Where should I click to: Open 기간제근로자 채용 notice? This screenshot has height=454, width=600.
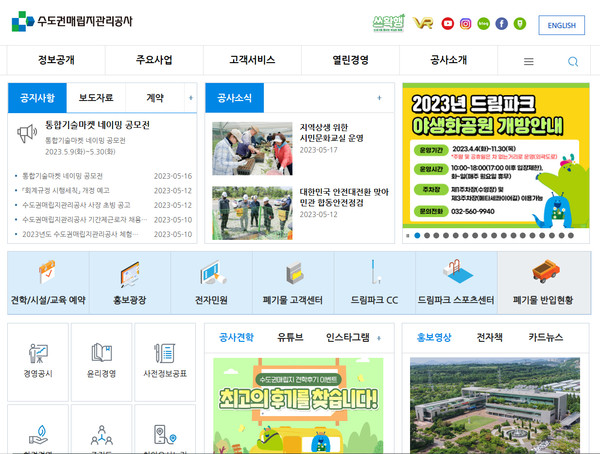point(85,220)
